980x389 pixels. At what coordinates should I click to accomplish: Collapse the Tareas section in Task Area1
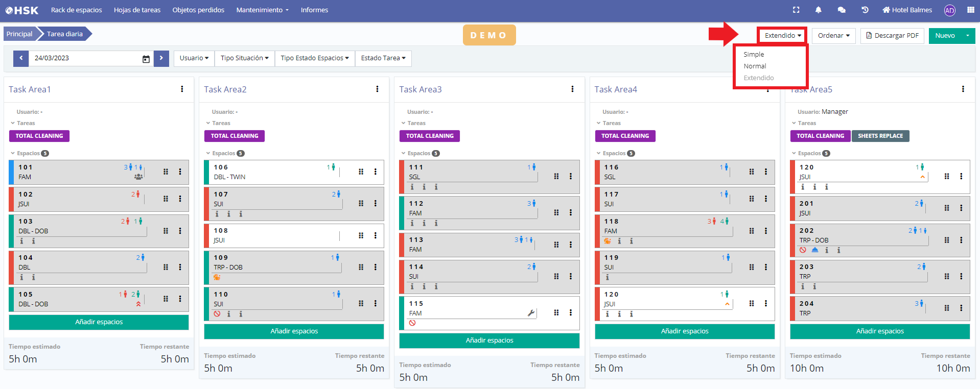pyautogui.click(x=13, y=123)
